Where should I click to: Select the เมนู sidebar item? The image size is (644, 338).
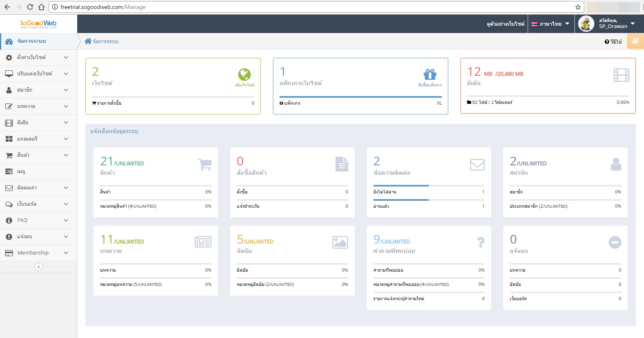tap(39, 171)
